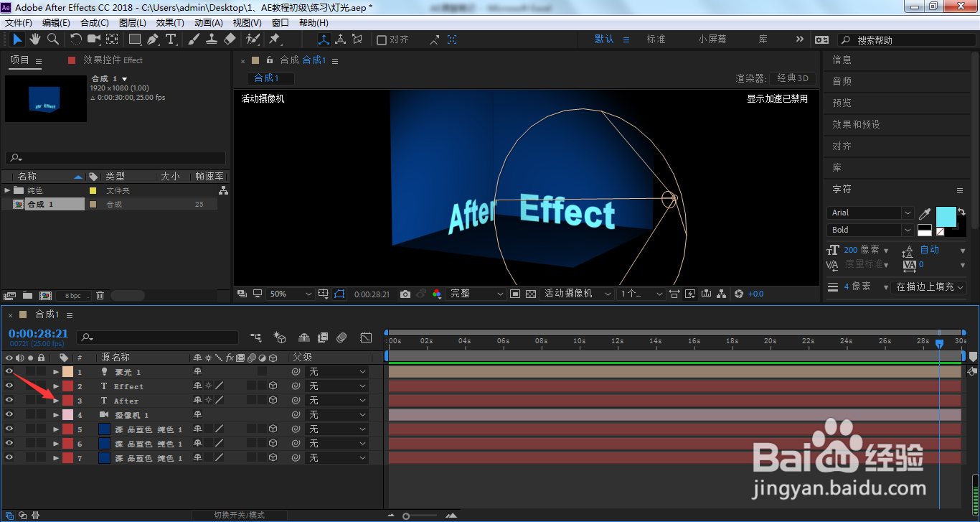Expand the After layer properties
Image resolution: width=980 pixels, height=522 pixels.
(56, 401)
